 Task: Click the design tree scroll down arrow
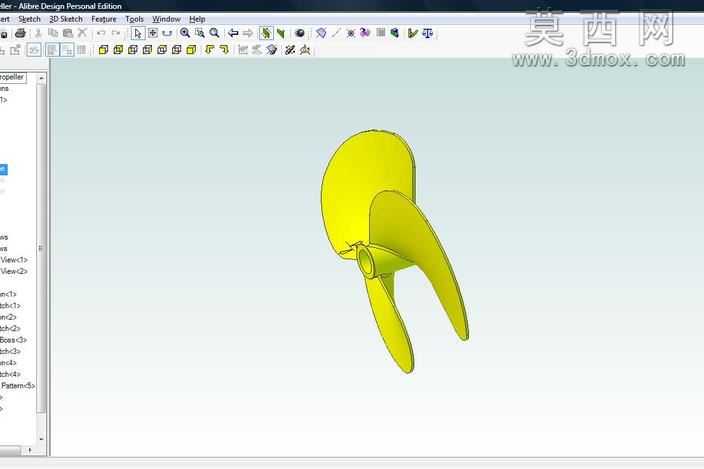(41, 438)
